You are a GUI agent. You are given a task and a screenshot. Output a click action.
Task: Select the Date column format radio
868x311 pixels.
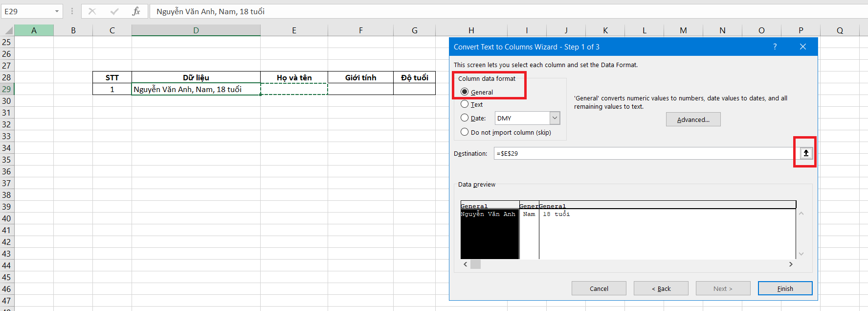(465, 118)
